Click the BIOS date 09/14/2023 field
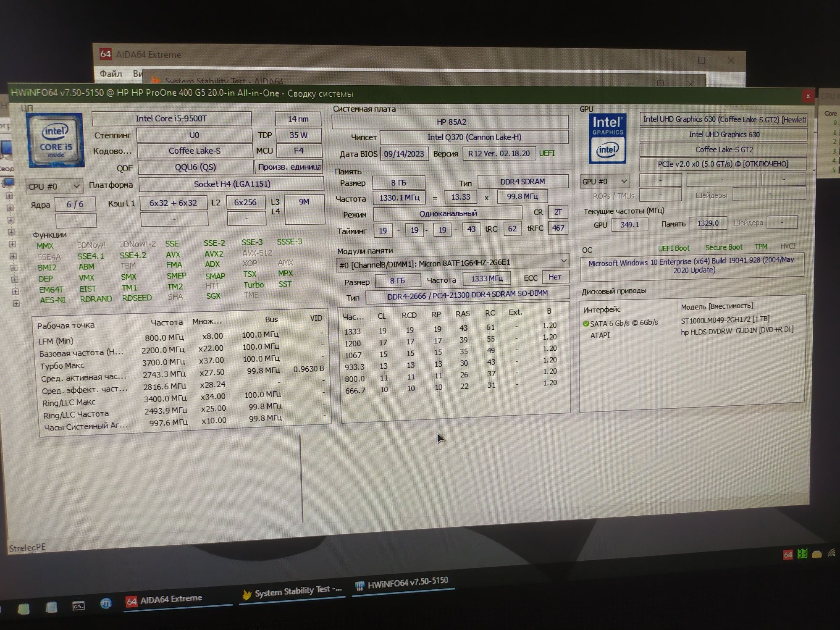Viewport: 840px width, 630px height. click(x=404, y=154)
